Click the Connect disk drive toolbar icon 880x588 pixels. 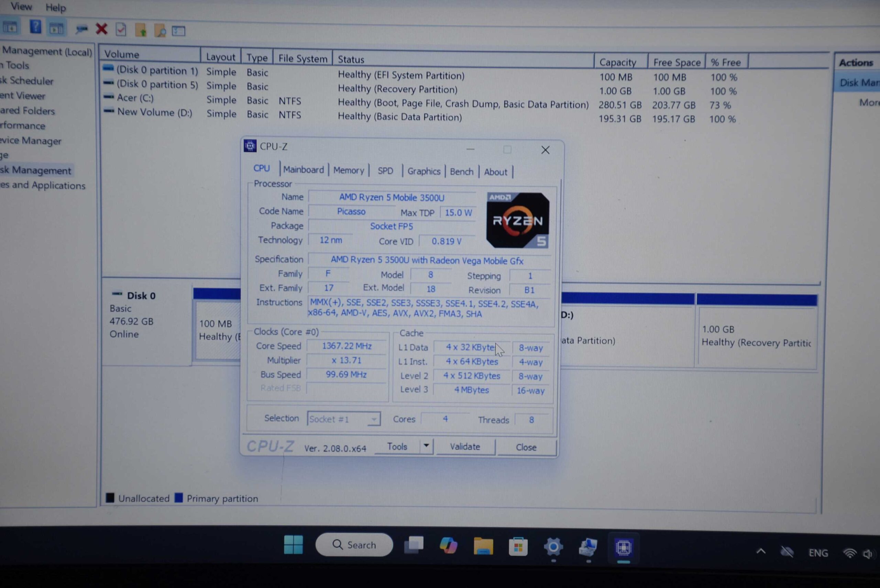coord(81,29)
